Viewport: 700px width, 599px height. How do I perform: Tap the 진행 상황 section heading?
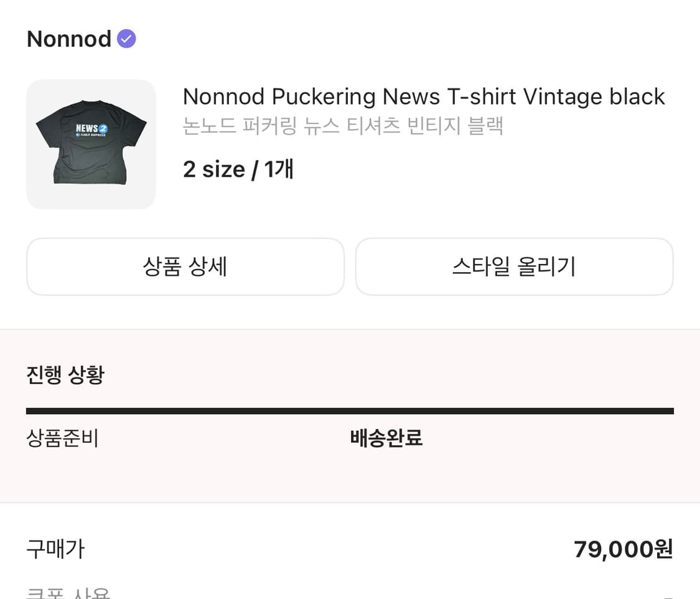pos(65,375)
